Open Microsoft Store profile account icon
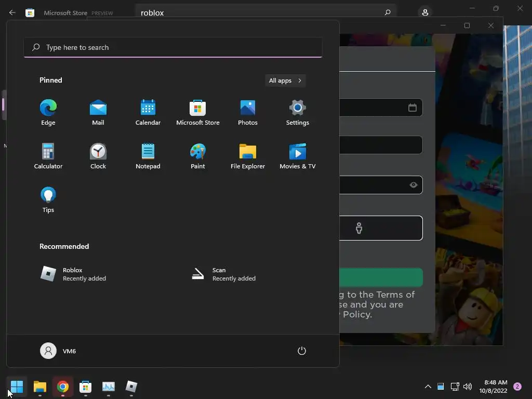Image resolution: width=532 pixels, height=399 pixels. pyautogui.click(x=425, y=12)
